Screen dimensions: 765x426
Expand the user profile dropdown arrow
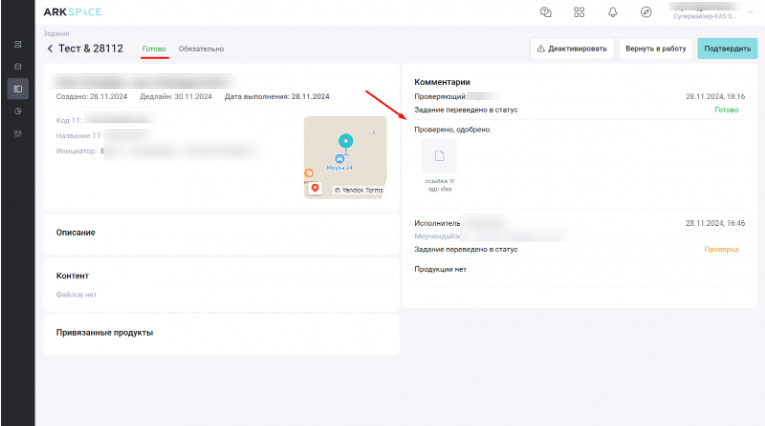[750, 12]
